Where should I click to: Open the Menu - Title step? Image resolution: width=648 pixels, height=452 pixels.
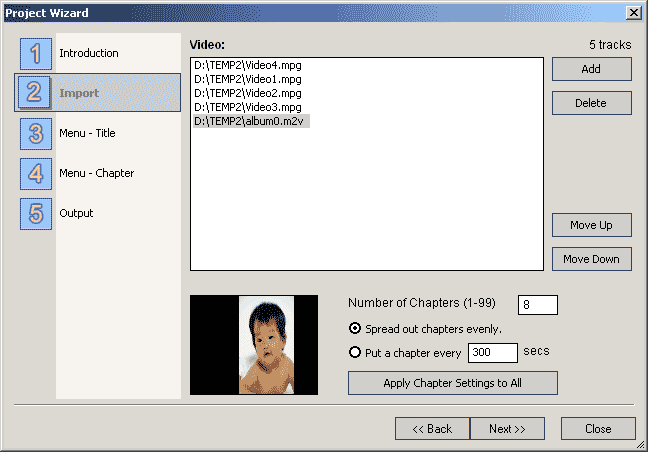pos(87,133)
